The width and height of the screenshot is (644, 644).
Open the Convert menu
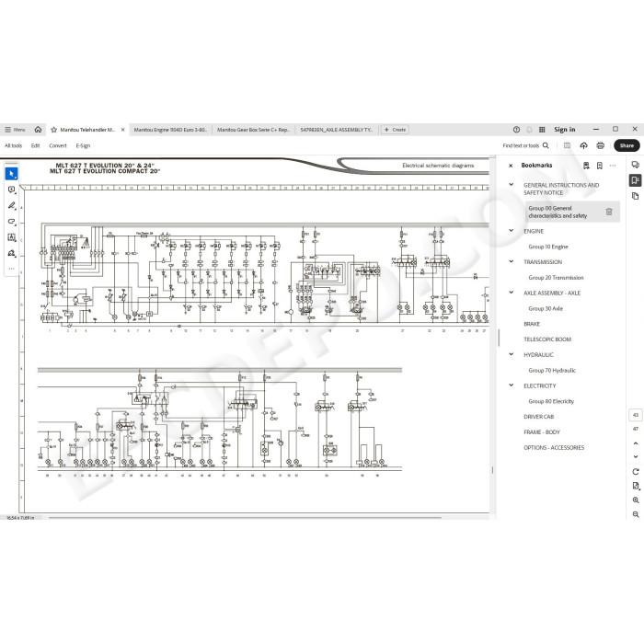click(x=57, y=145)
